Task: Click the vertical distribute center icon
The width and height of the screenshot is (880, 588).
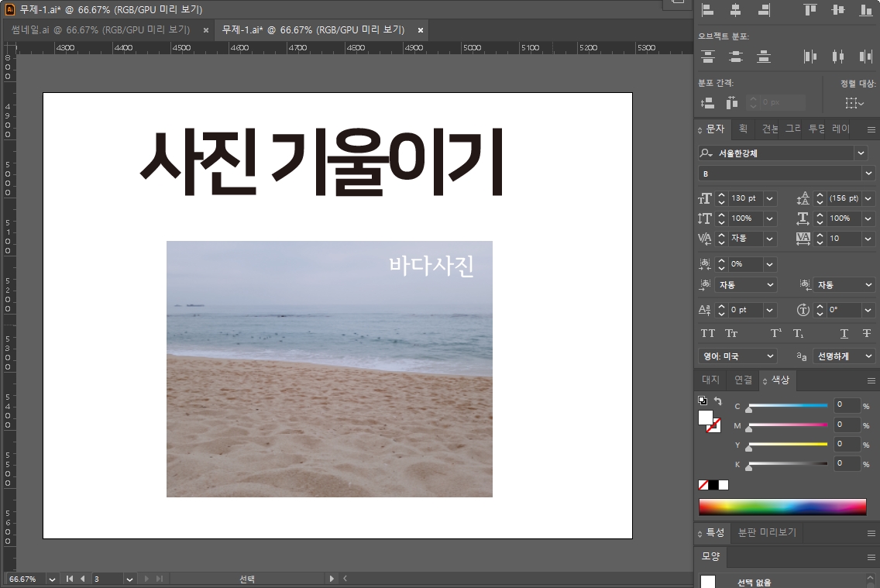Action: tap(735, 56)
